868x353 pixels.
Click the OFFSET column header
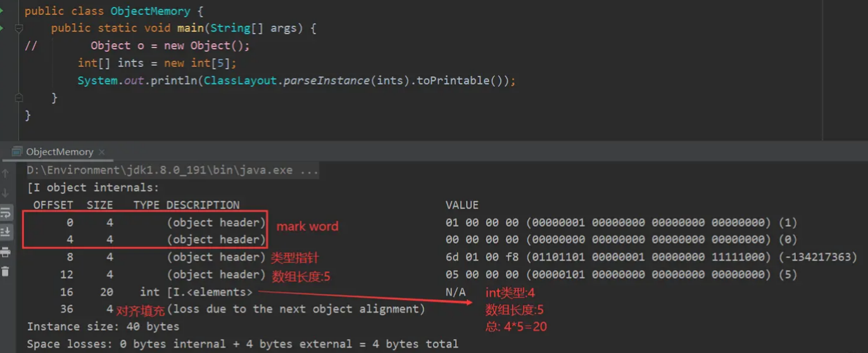[53, 205]
